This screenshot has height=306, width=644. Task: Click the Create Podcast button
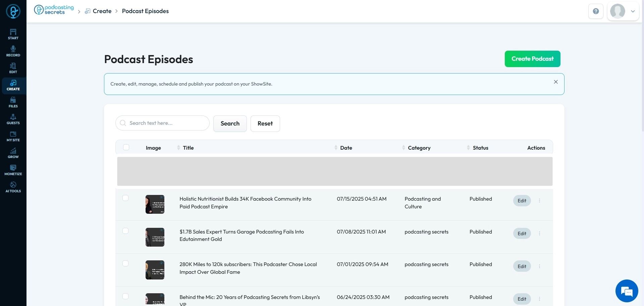(x=532, y=59)
